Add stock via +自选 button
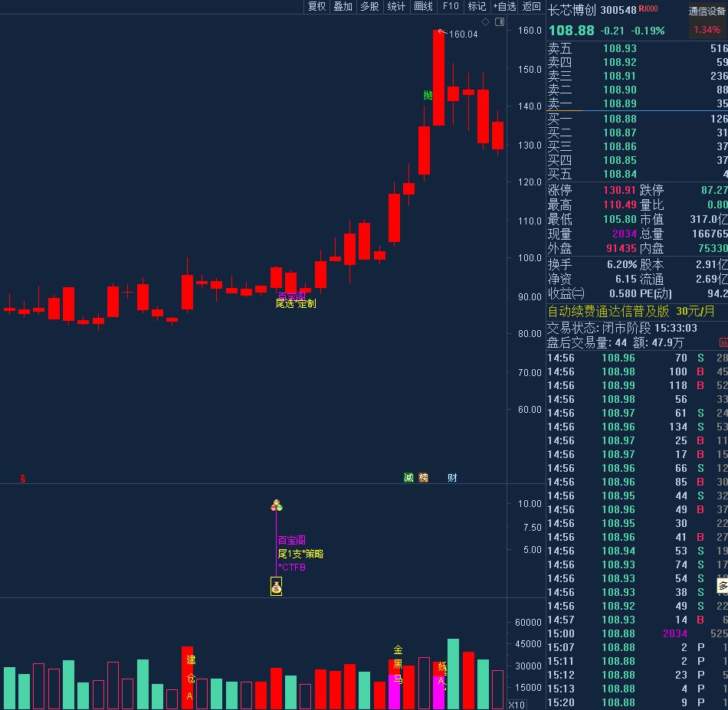The width and height of the screenshot is (728, 710). click(503, 7)
